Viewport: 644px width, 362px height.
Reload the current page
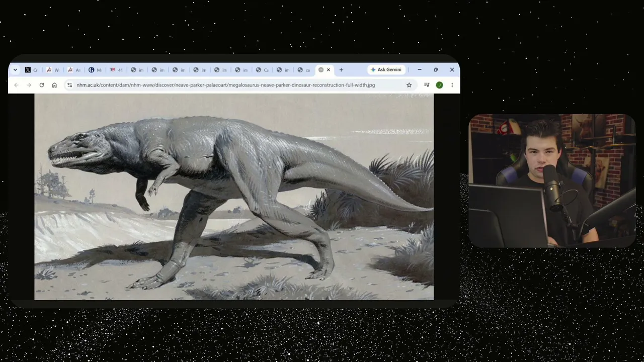(42, 85)
